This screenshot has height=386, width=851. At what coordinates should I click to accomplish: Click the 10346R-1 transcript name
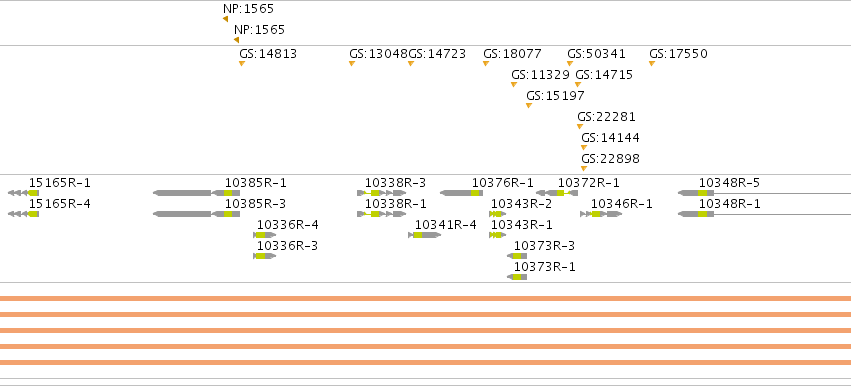(x=621, y=204)
